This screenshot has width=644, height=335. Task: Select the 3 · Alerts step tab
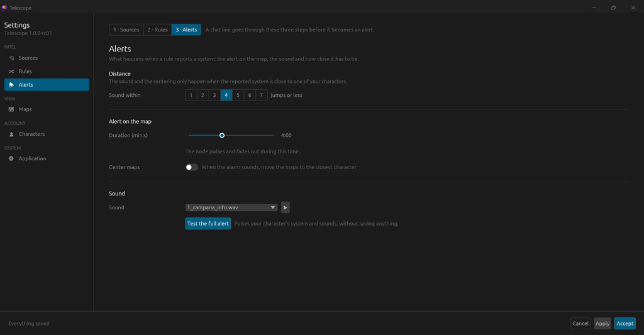point(186,30)
